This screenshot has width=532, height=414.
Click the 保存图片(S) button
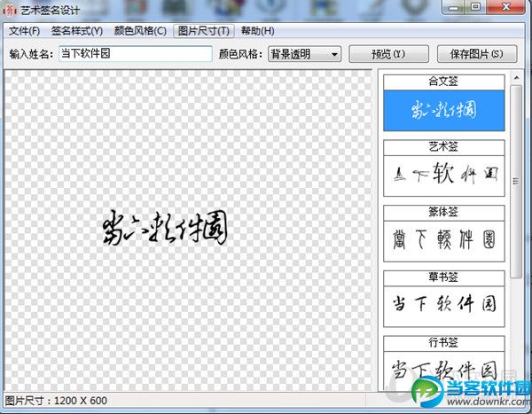pos(477,54)
